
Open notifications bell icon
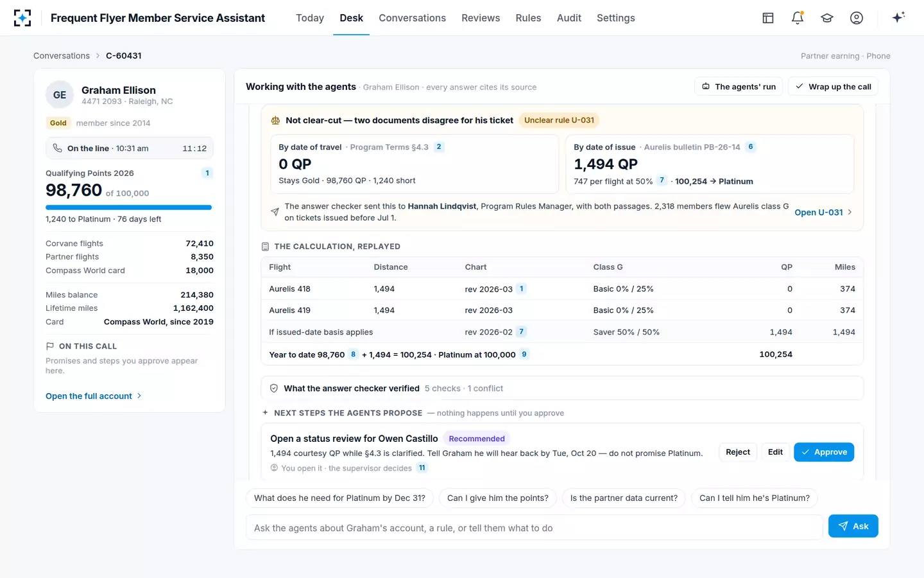(798, 18)
